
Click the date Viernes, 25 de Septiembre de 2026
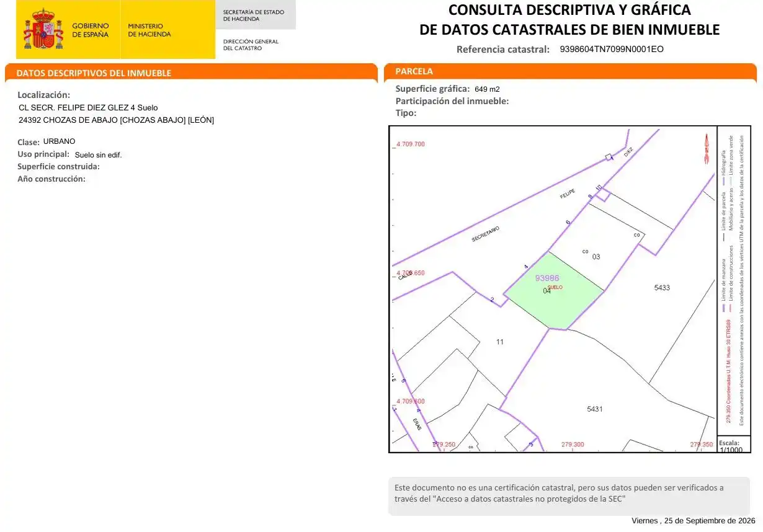694,521
